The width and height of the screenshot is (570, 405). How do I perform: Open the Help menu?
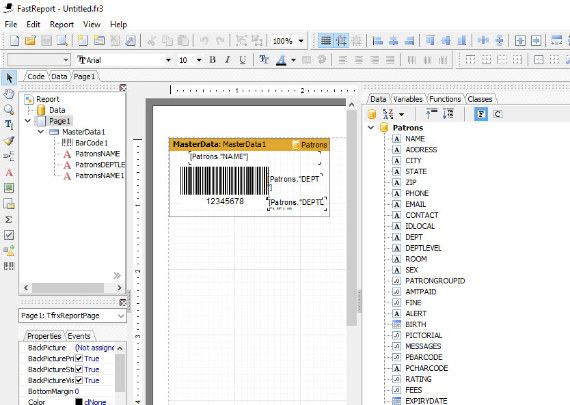coord(119,24)
